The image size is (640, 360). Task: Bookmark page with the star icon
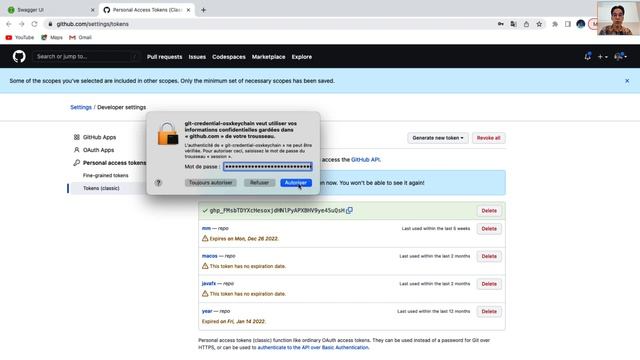tap(539, 24)
